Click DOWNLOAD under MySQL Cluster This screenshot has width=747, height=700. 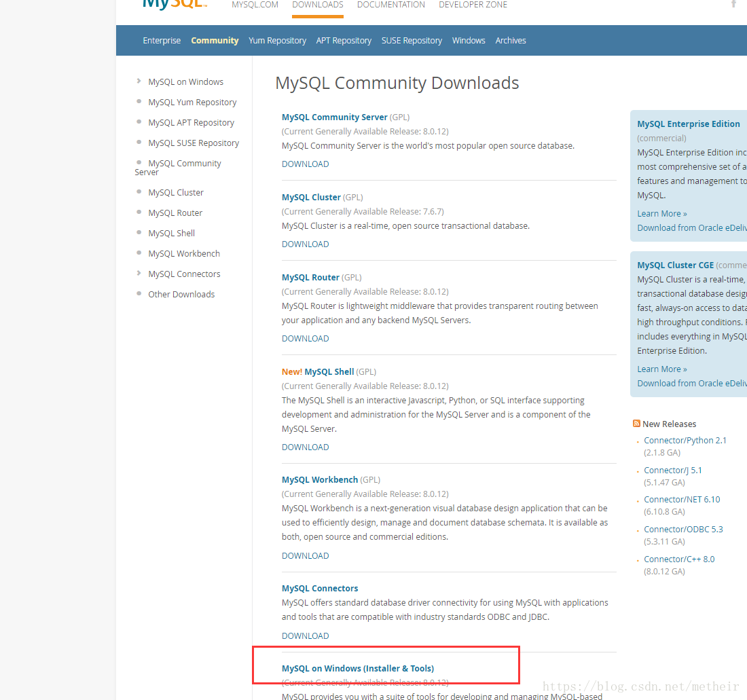(306, 244)
